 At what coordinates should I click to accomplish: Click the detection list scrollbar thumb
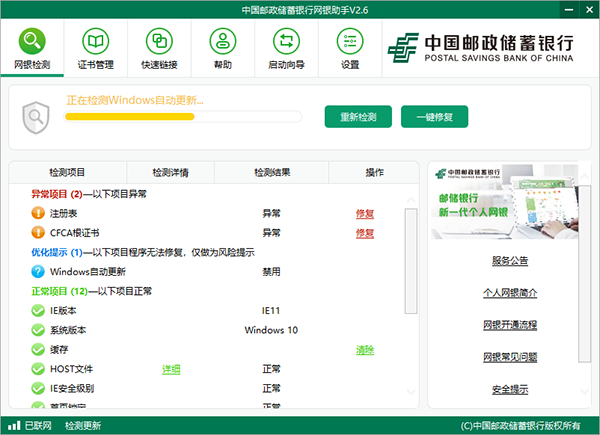coord(411,261)
